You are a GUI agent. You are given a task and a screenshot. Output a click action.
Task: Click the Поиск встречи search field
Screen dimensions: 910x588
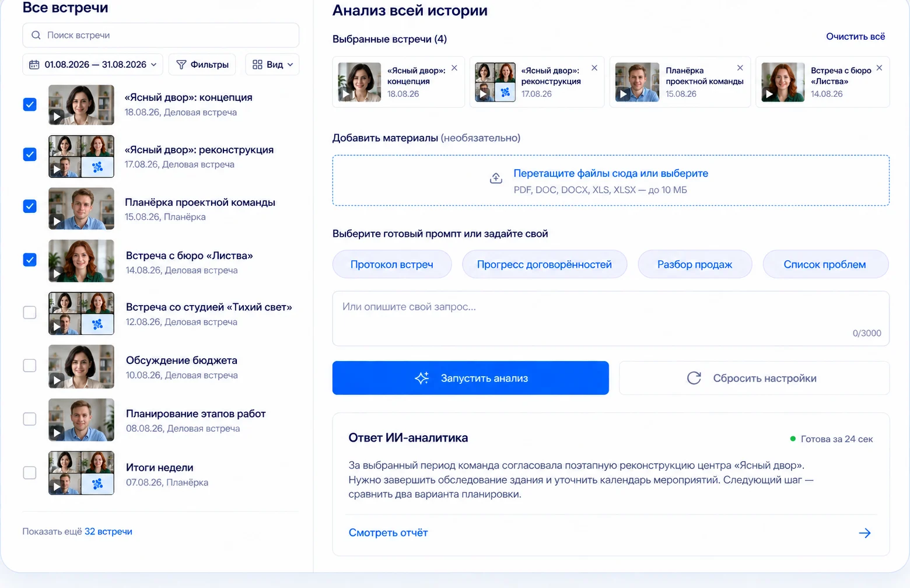161,35
